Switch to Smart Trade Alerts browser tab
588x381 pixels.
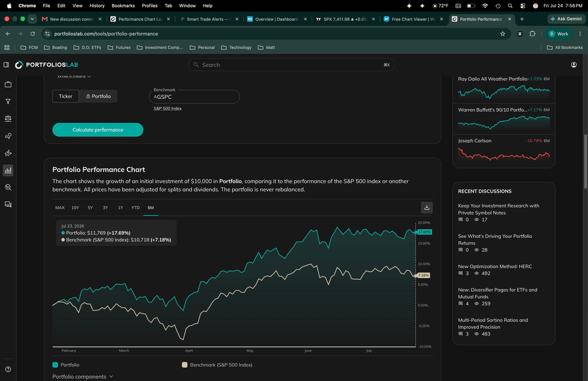click(209, 19)
